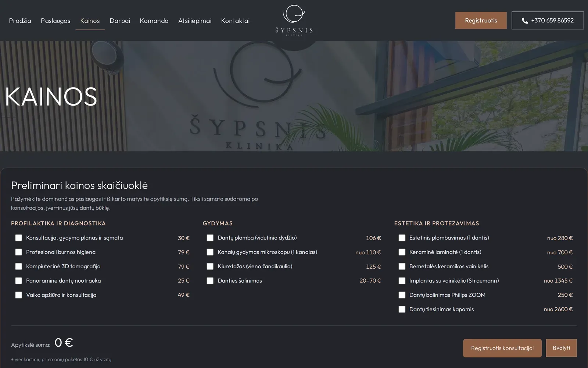This screenshot has width=588, height=368.
Task: Check Estetinis plombavimas (1 dantis)
Action: (402, 238)
